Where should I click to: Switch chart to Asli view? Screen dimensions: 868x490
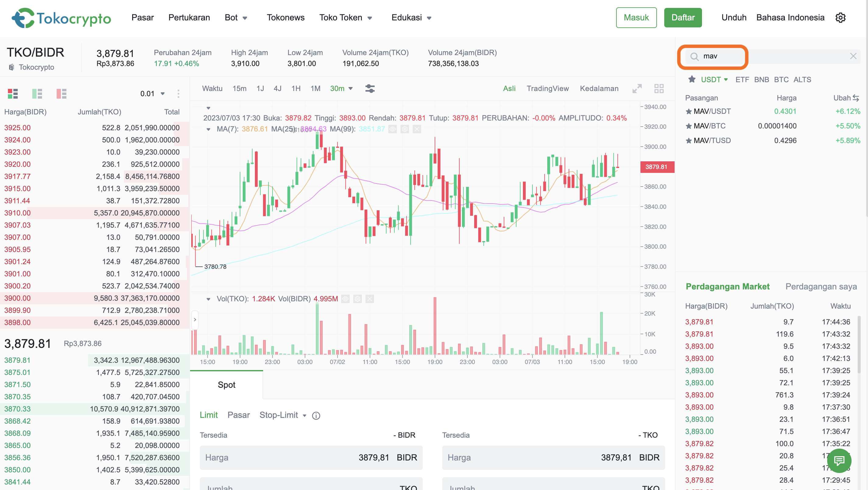click(x=509, y=88)
